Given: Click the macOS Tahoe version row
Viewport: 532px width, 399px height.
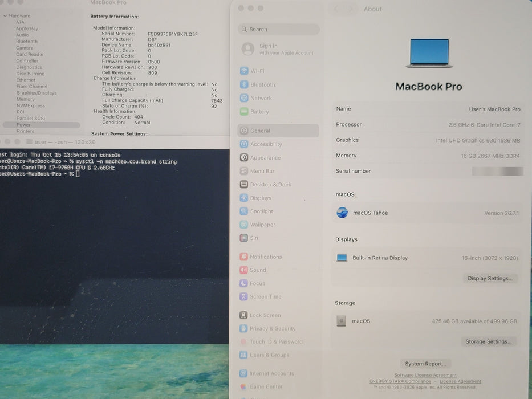Looking at the screenshot, I should [x=427, y=213].
